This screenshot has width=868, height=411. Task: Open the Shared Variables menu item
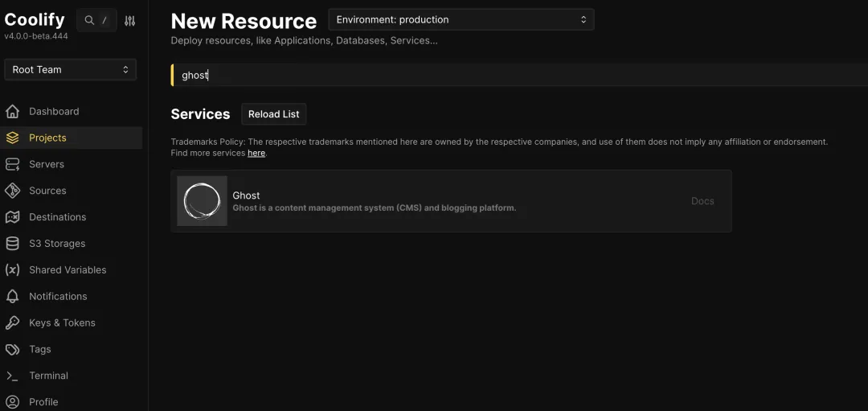[68, 270]
